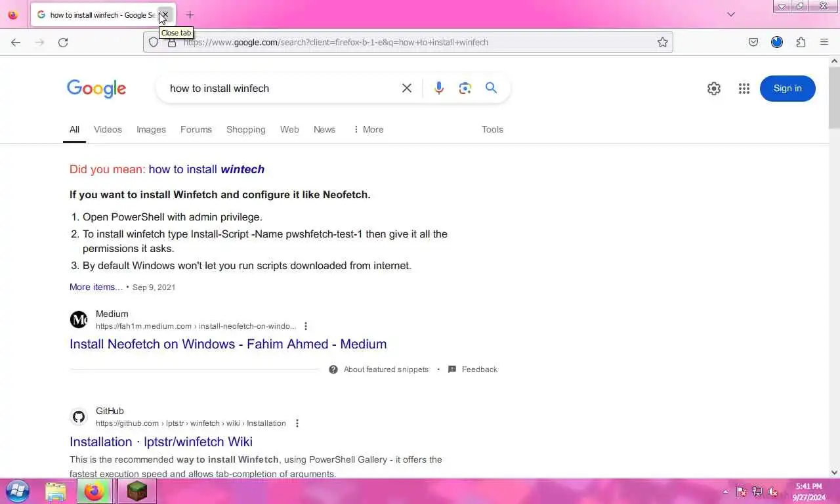Viewport: 840px width, 504px height.
Task: Open Windows Explorer from taskbar
Action: click(56, 492)
